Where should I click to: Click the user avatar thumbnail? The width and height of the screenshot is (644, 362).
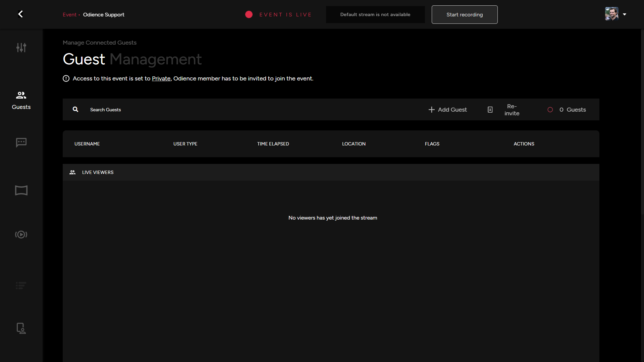pyautogui.click(x=611, y=14)
